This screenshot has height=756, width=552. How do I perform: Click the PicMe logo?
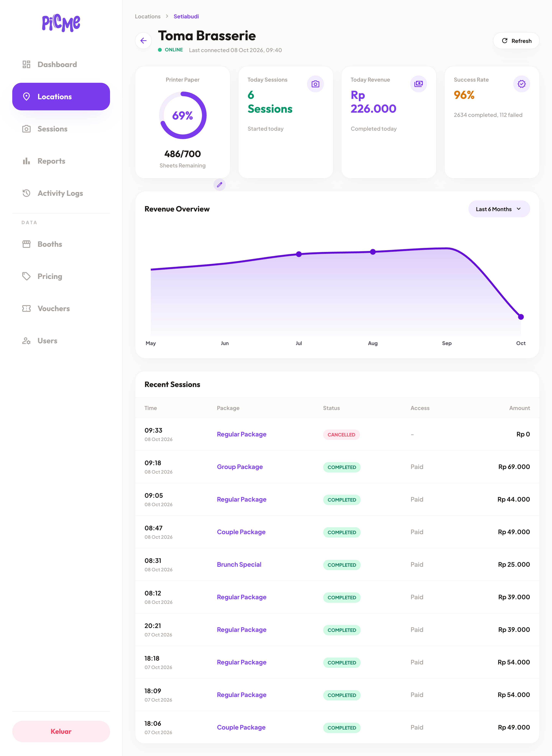pyautogui.click(x=61, y=23)
